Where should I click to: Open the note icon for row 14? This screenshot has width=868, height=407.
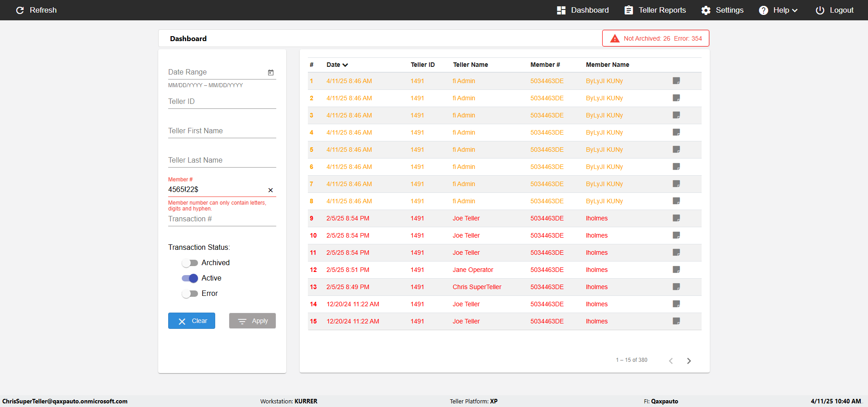(x=676, y=304)
